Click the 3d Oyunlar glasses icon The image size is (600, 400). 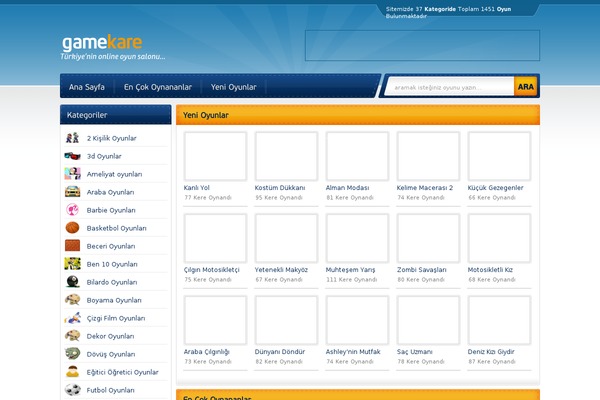[72, 156]
